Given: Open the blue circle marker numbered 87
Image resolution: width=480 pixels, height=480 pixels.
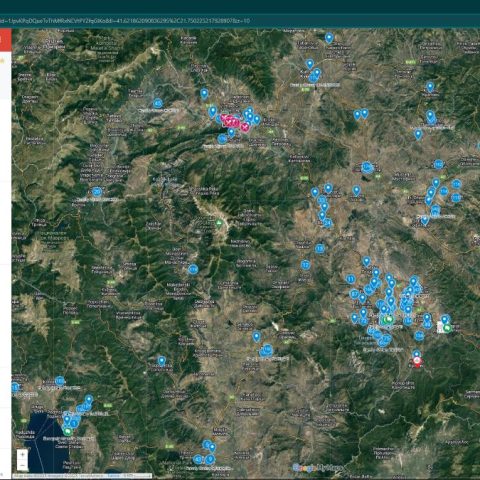Looking at the screenshot, I should tap(354, 294).
